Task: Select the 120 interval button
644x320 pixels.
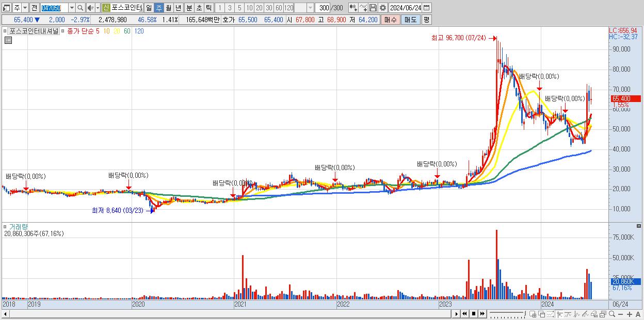Action: click(289, 8)
